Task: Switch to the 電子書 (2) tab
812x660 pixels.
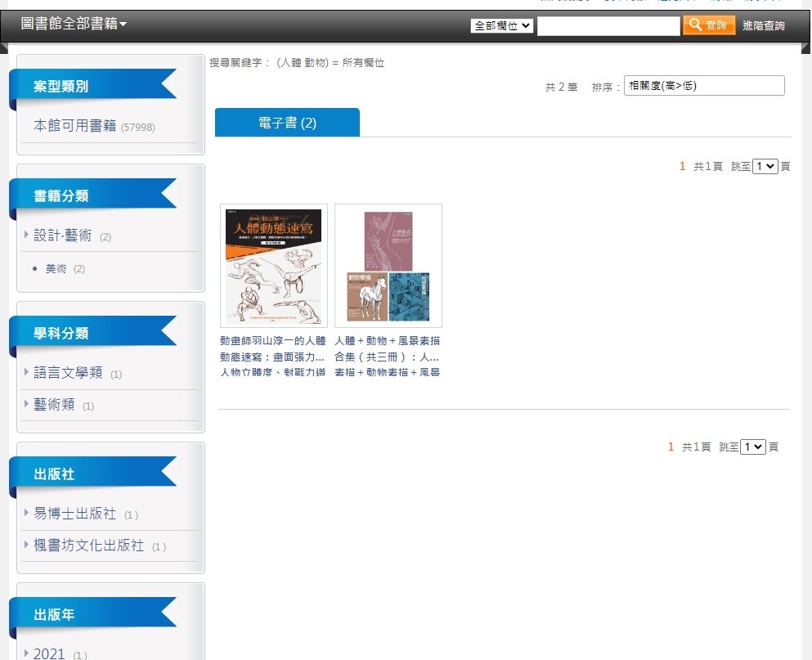Action: tap(287, 123)
